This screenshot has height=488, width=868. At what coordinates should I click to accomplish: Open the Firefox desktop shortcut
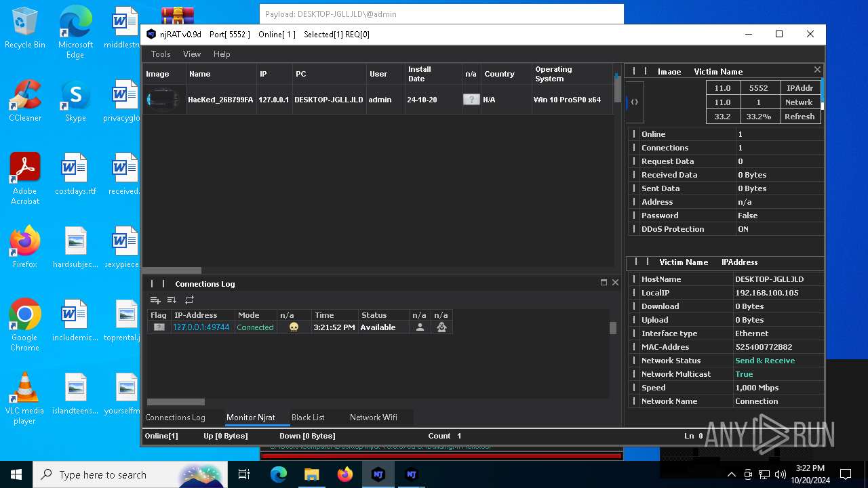tap(24, 248)
